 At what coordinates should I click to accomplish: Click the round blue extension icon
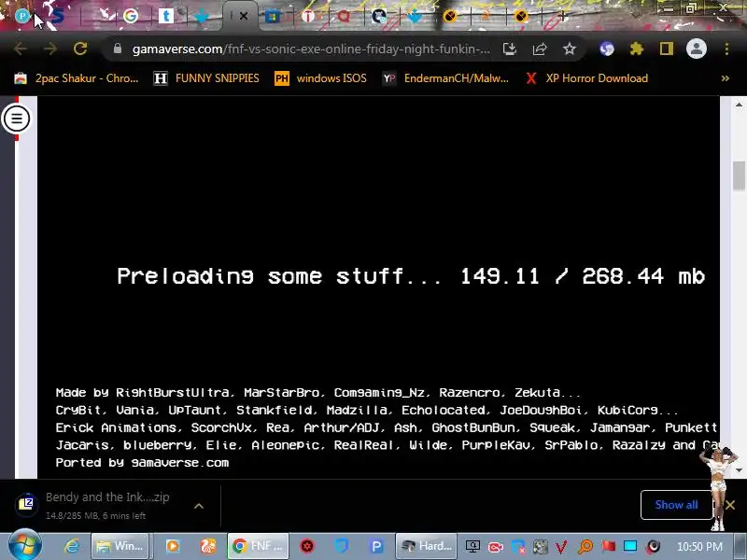click(x=606, y=49)
